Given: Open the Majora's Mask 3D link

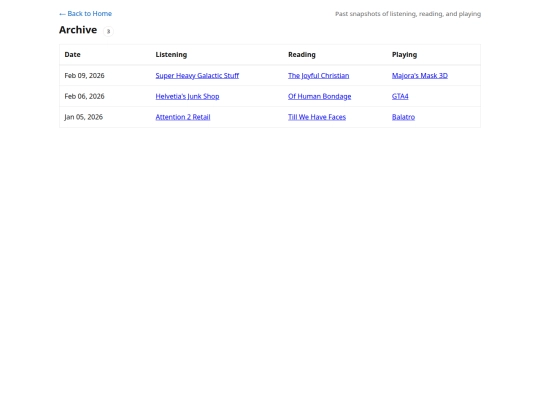Looking at the screenshot, I should (x=420, y=75).
